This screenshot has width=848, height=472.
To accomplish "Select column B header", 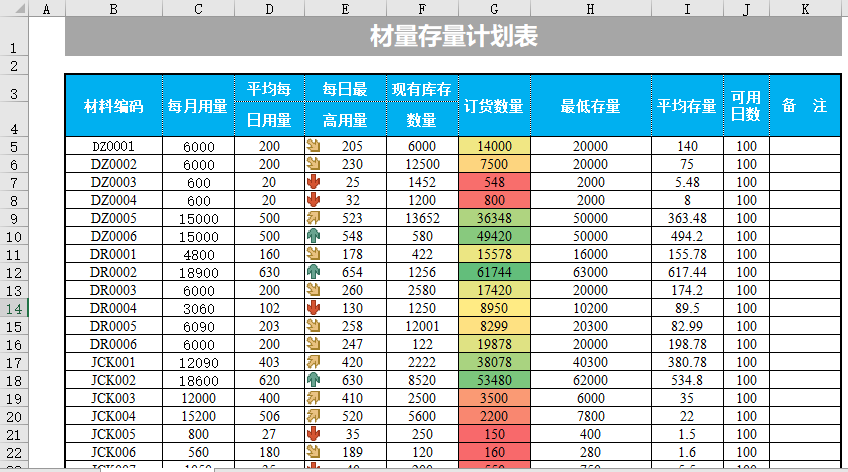I will 113,9.
